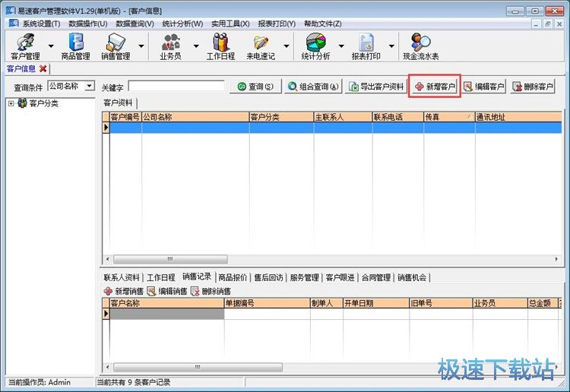This screenshot has height=392, width=570.
Task: Click the 新增销售 red plus icon
Action: 108,291
